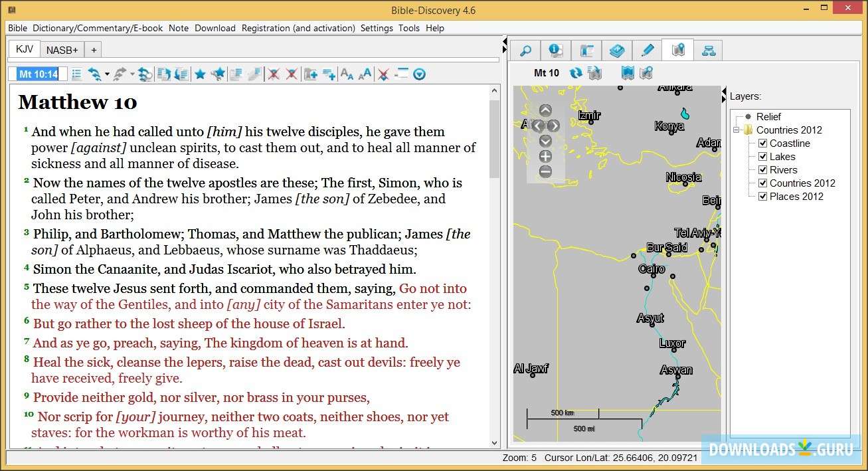This screenshot has width=868, height=471.
Task: Collapse the Countries 2012 folder tree
Action: (x=737, y=130)
